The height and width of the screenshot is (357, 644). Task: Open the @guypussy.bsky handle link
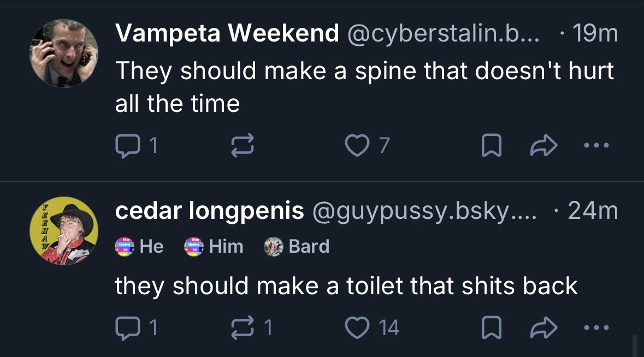[x=424, y=211]
